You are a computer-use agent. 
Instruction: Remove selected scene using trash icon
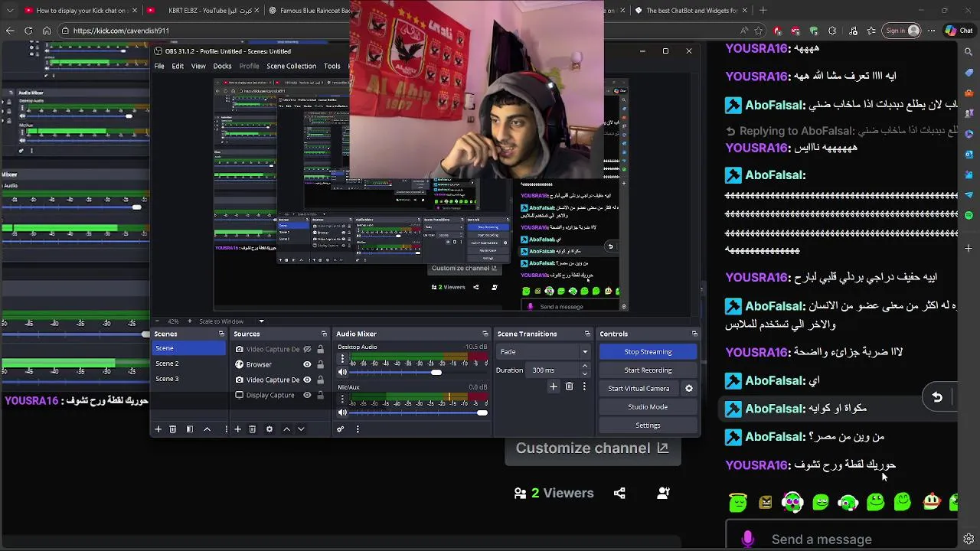(x=173, y=429)
